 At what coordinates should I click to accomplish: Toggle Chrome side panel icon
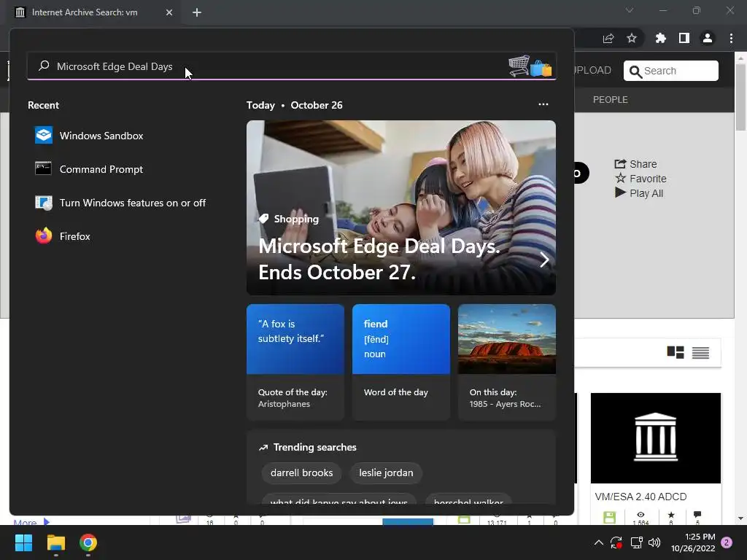click(x=684, y=38)
